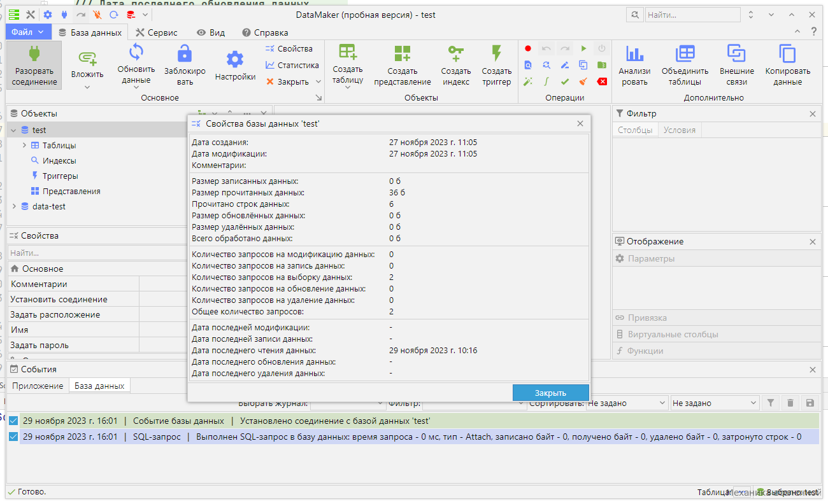Viewport: 828px width, 504px height.
Task: Click the red delete-backspace operation icon
Action: click(x=602, y=81)
